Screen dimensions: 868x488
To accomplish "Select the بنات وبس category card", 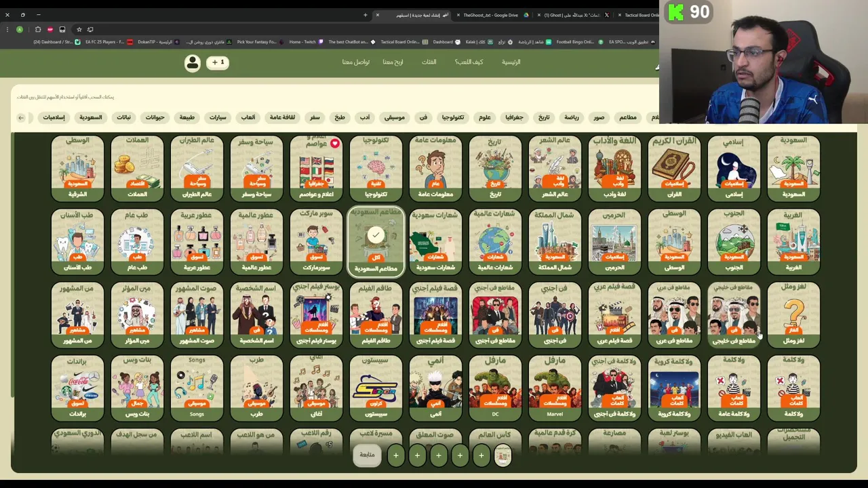I will click(137, 388).
